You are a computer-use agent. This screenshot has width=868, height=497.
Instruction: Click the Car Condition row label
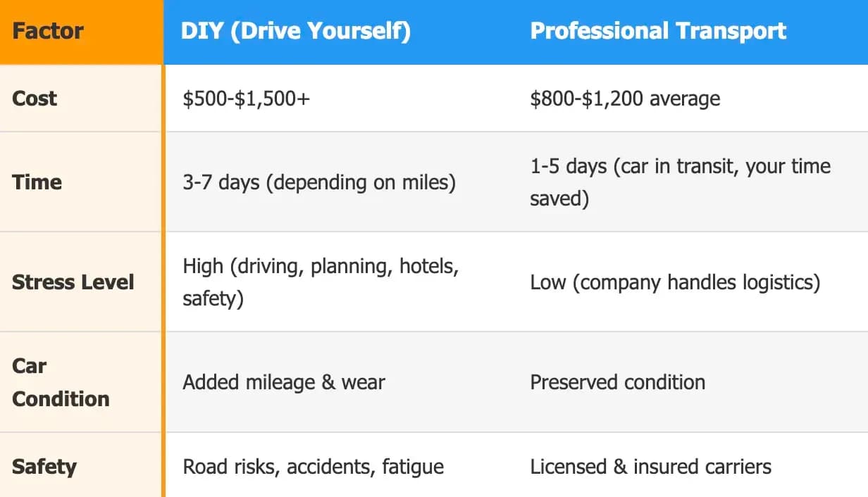coord(61,382)
